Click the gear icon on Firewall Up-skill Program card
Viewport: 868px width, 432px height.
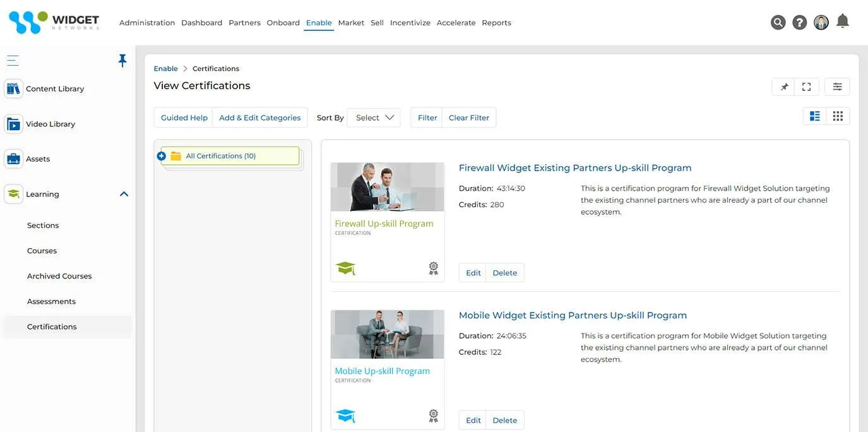tap(434, 267)
